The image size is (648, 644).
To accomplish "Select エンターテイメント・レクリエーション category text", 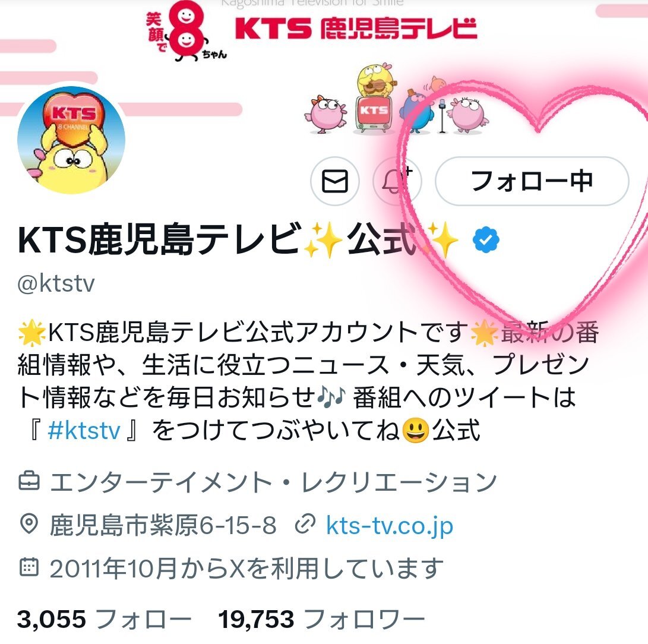I will pyautogui.click(x=273, y=482).
